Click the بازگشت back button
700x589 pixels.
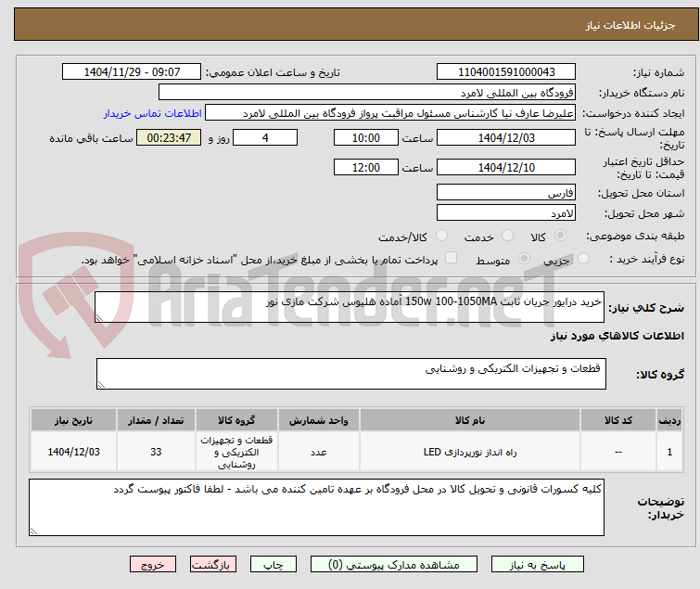pyautogui.click(x=213, y=565)
